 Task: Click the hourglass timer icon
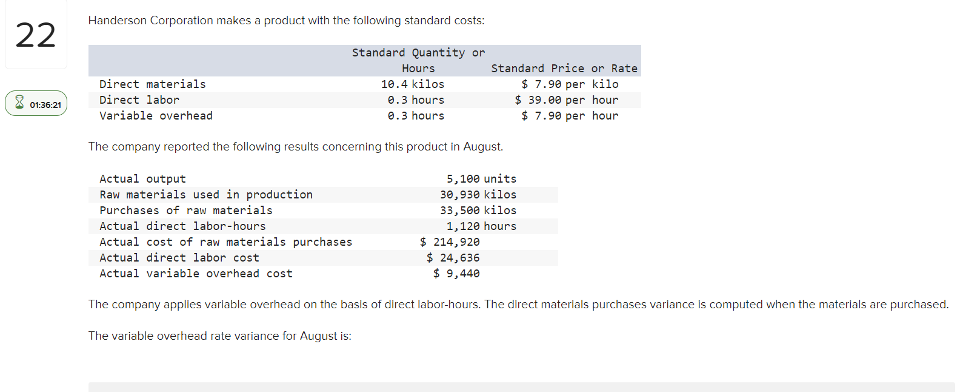coord(19,103)
